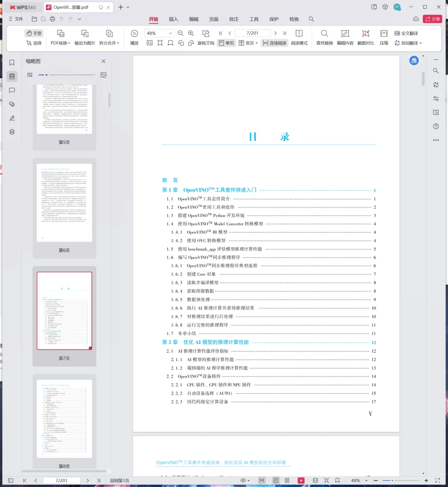This screenshot has width=448, height=487.
Task: Toggle thumbnail panel sidebar icon
Action: [12, 76]
